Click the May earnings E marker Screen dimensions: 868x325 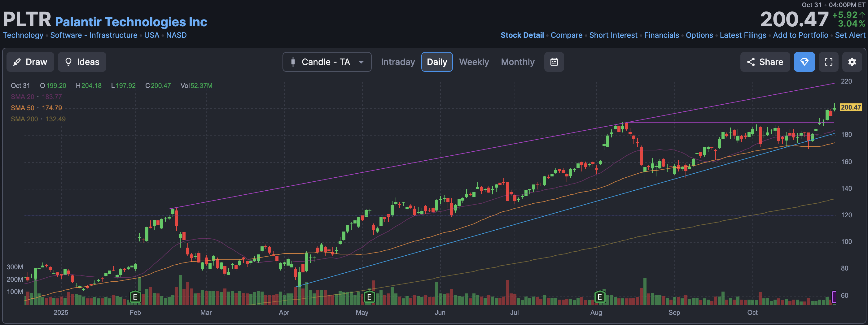click(x=369, y=297)
